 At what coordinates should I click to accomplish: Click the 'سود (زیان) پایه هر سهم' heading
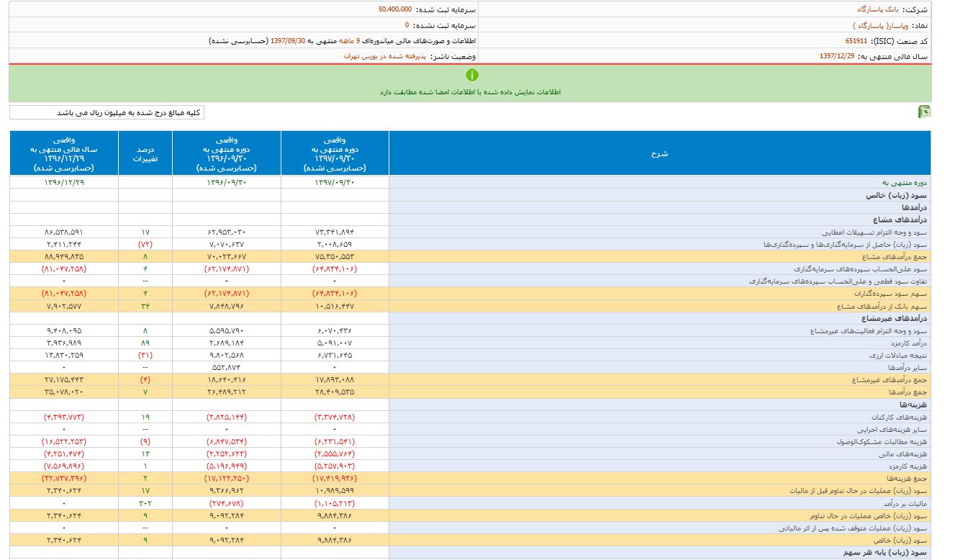886,553
